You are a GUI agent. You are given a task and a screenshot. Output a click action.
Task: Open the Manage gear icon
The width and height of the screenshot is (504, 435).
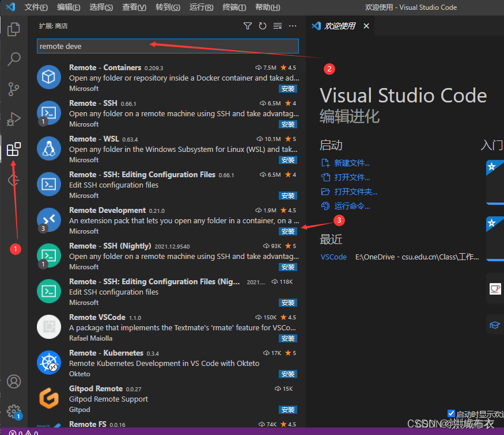(14, 411)
